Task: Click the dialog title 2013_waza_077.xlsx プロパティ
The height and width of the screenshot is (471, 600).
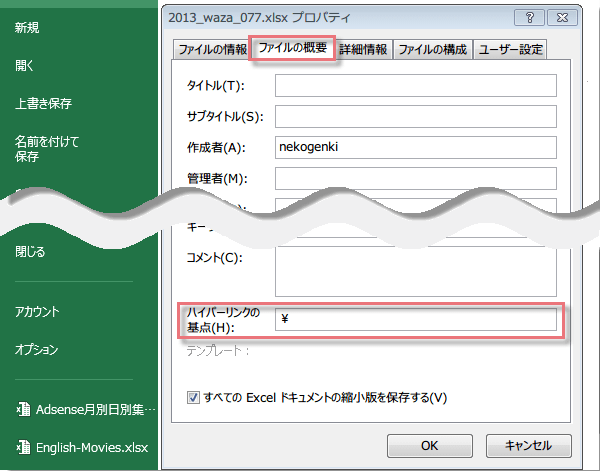Action: 259,18
